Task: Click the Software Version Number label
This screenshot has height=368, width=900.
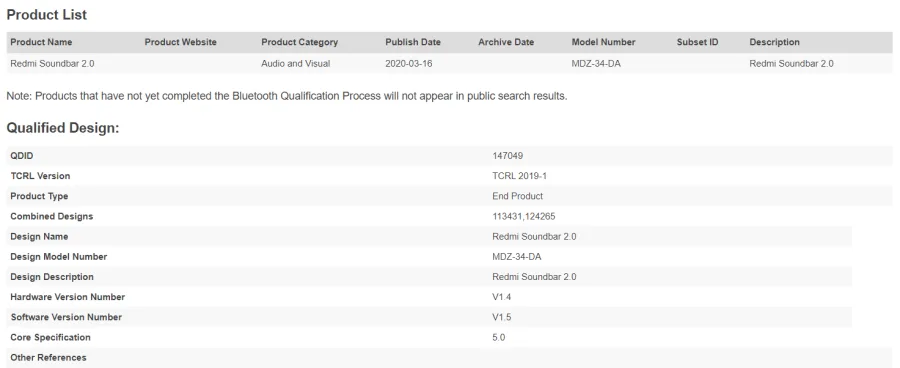Action: [x=66, y=317]
